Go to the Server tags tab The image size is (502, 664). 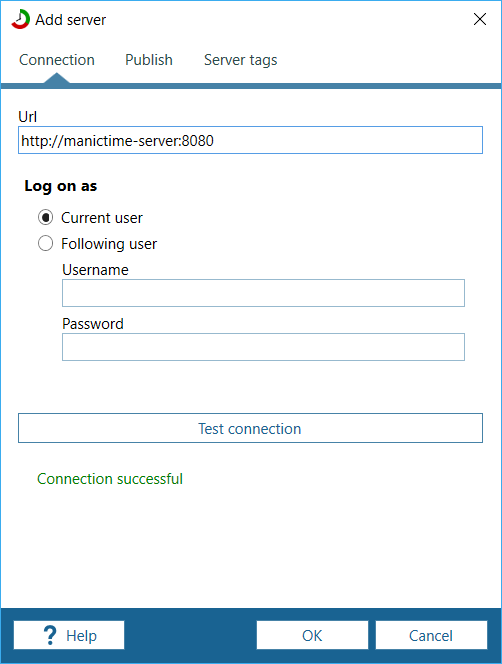pyautogui.click(x=241, y=60)
